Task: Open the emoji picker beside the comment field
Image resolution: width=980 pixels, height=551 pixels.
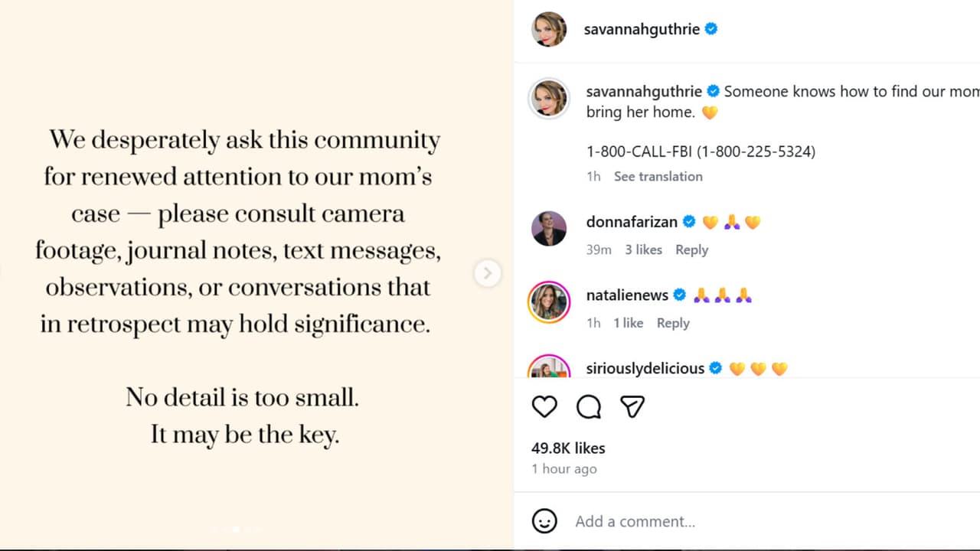Action: [544, 521]
